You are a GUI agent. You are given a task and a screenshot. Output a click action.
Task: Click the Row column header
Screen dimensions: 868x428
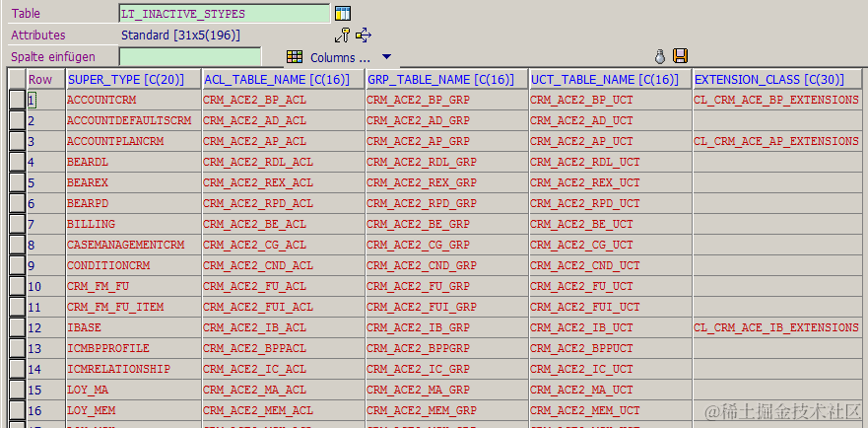46,80
